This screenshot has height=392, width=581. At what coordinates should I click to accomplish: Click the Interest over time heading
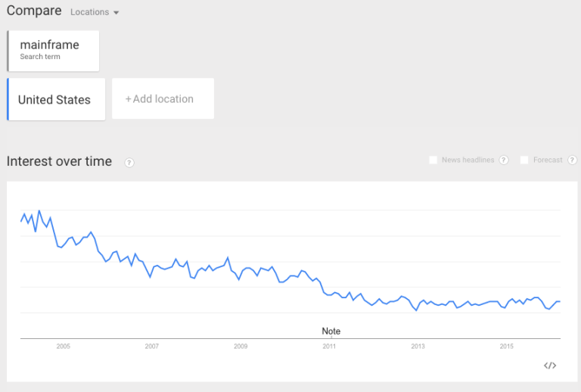click(59, 161)
